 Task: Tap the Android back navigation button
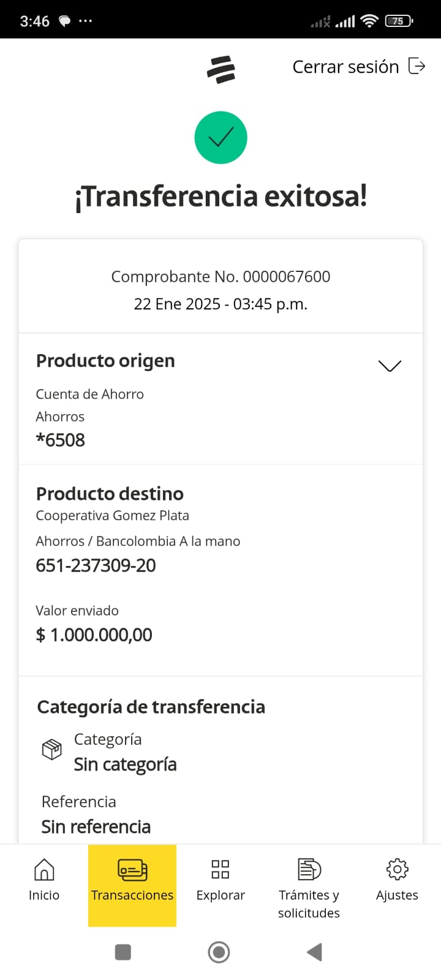pyautogui.click(x=314, y=952)
